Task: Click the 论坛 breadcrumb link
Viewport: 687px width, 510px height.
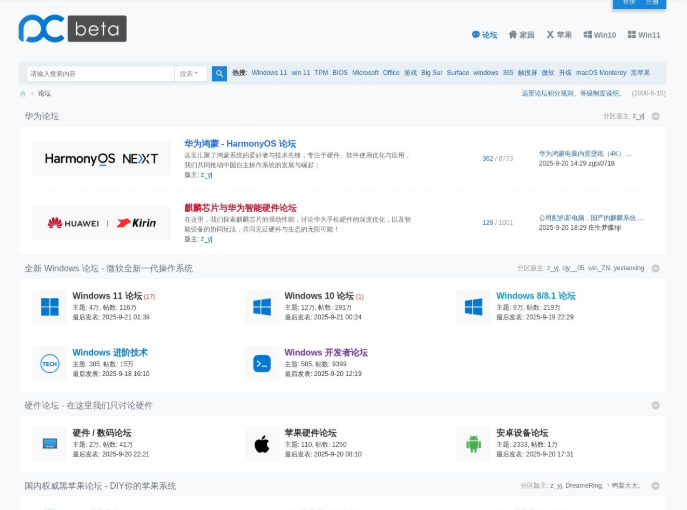Action: (44, 93)
